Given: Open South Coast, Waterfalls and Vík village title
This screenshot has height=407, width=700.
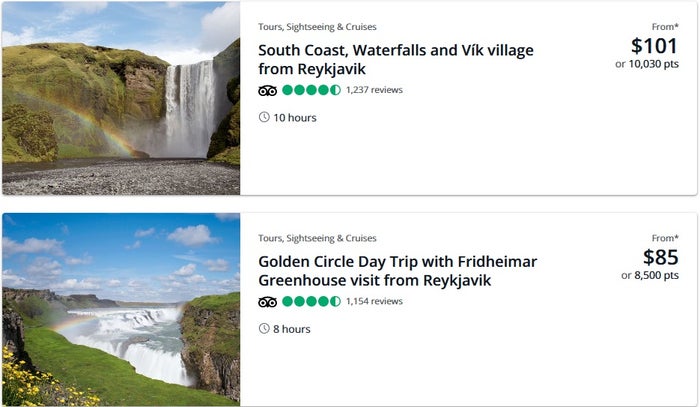Looking at the screenshot, I should pos(396,59).
